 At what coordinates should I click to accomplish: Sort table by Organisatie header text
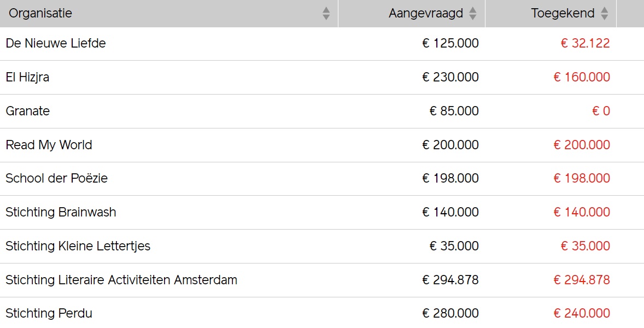point(40,13)
